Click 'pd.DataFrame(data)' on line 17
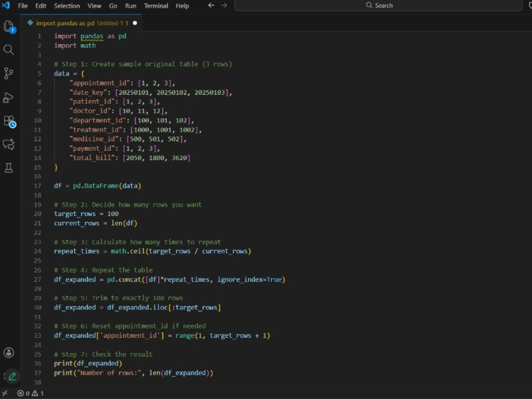The height and width of the screenshot is (399, 532). (x=107, y=186)
